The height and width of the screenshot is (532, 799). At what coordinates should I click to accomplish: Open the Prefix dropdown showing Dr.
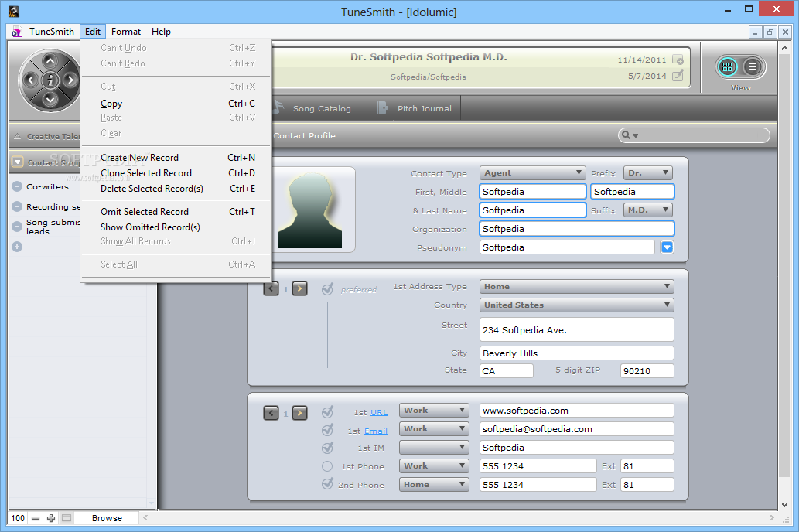pyautogui.click(x=648, y=173)
